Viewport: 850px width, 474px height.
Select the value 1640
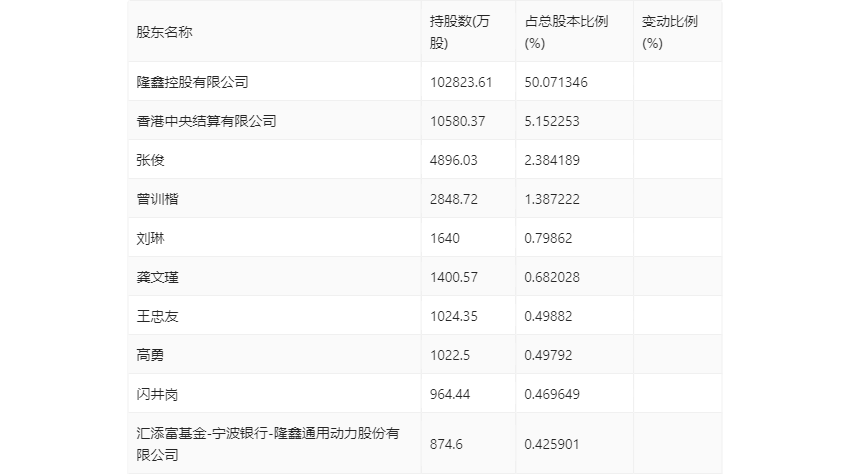445,238
